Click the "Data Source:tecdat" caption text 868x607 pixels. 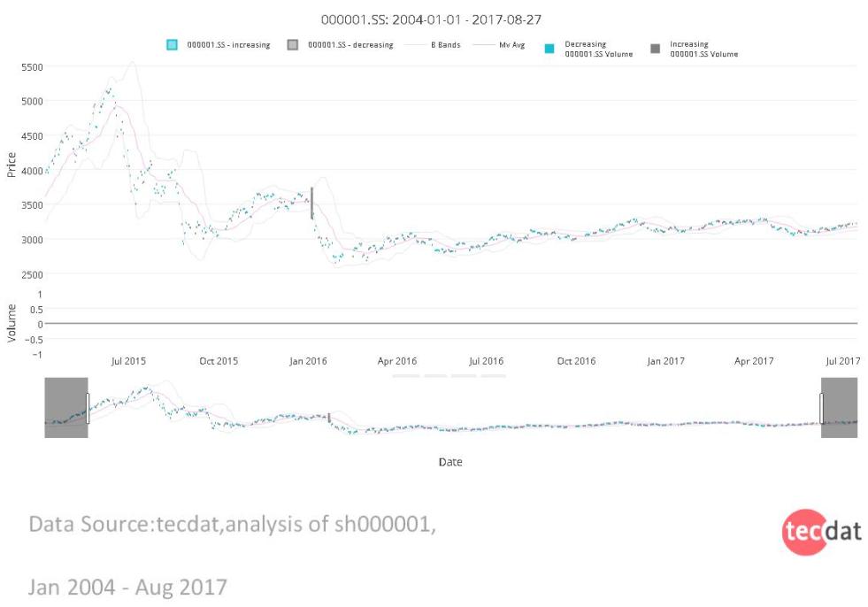pyautogui.click(x=232, y=525)
